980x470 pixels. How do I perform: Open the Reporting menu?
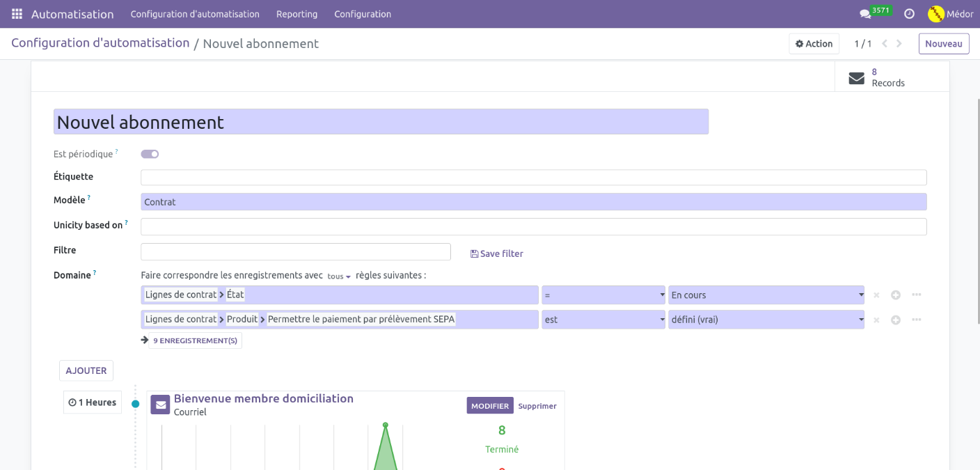(297, 14)
